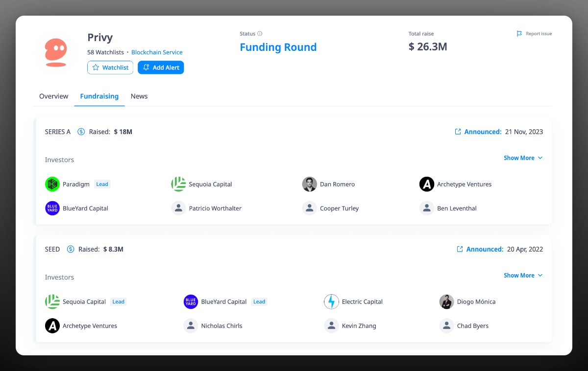Click the Privy logo avatar
The width and height of the screenshot is (588, 371).
coord(55,53)
